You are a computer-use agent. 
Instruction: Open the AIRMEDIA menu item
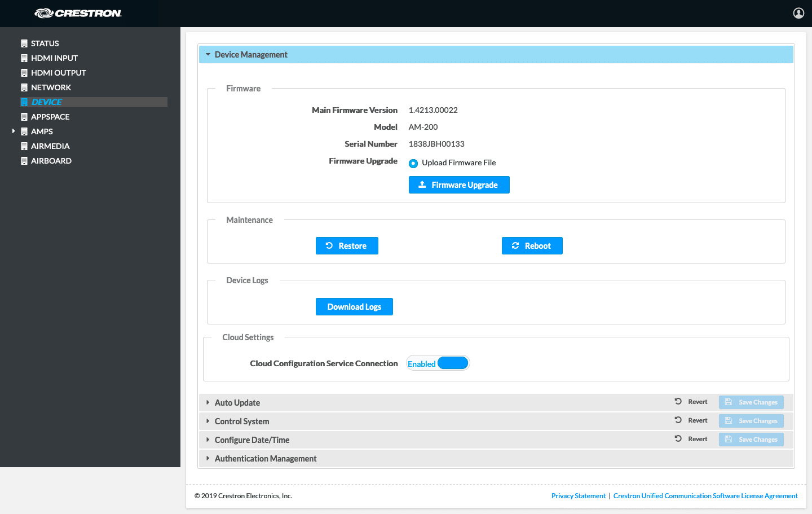(x=50, y=146)
